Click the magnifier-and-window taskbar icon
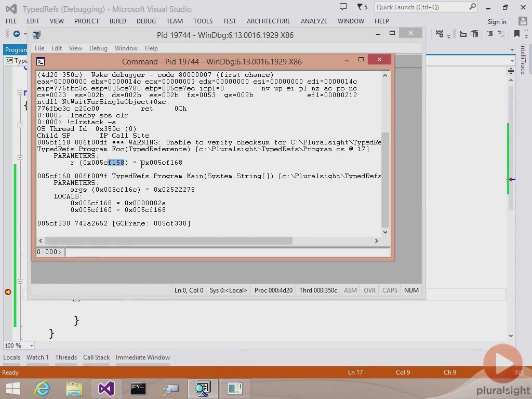The width and height of the screenshot is (532, 399). coord(170,389)
